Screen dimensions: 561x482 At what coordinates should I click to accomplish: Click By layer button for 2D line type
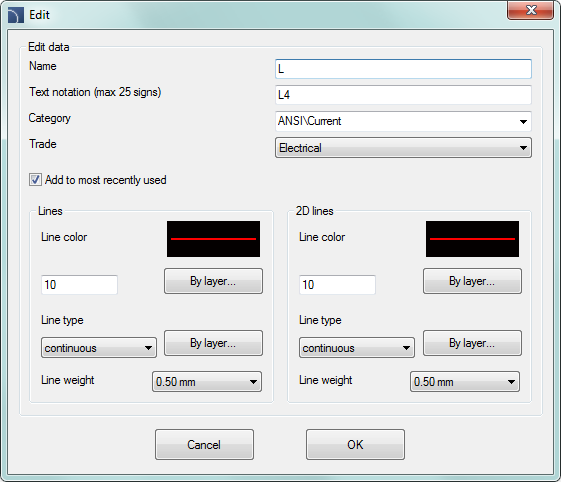pyautogui.click(x=472, y=343)
